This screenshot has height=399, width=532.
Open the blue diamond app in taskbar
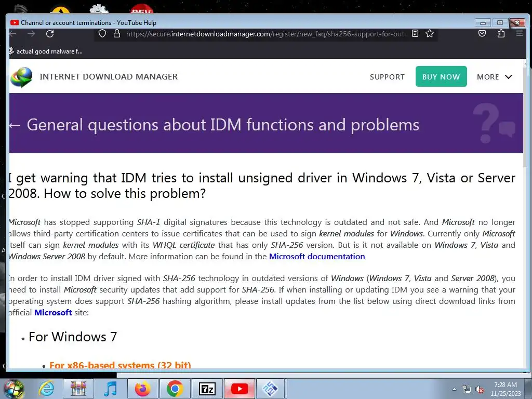(x=270, y=389)
